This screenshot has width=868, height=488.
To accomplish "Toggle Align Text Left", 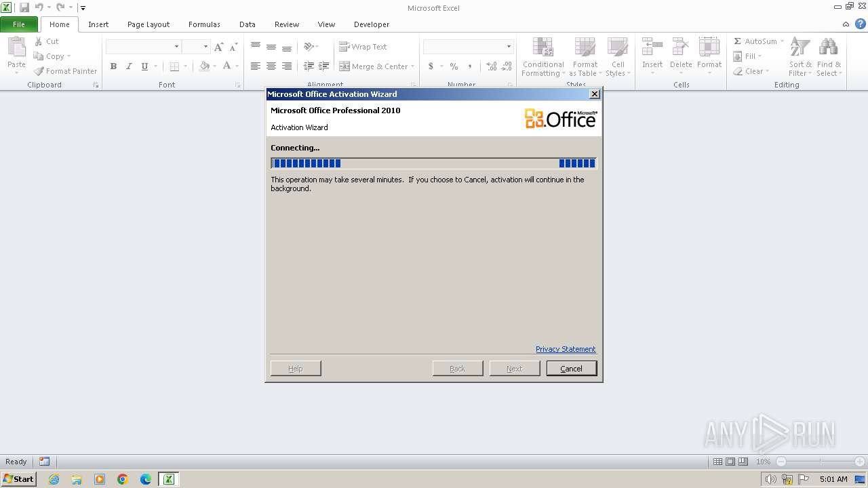I will click(x=256, y=66).
